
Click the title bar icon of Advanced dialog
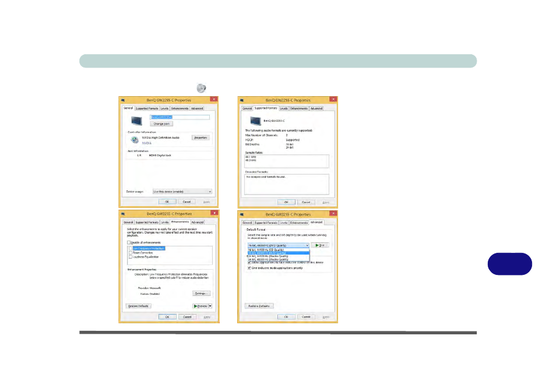coord(242,214)
